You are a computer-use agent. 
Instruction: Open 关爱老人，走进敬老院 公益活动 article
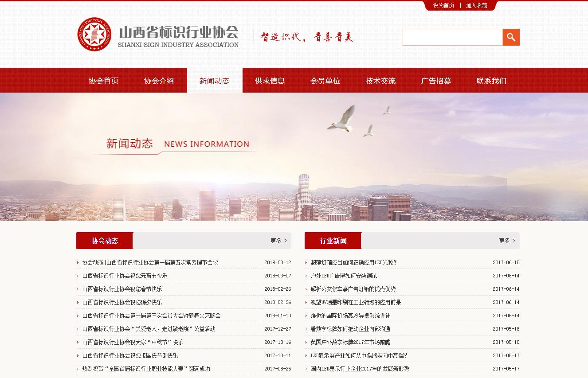[149, 329]
